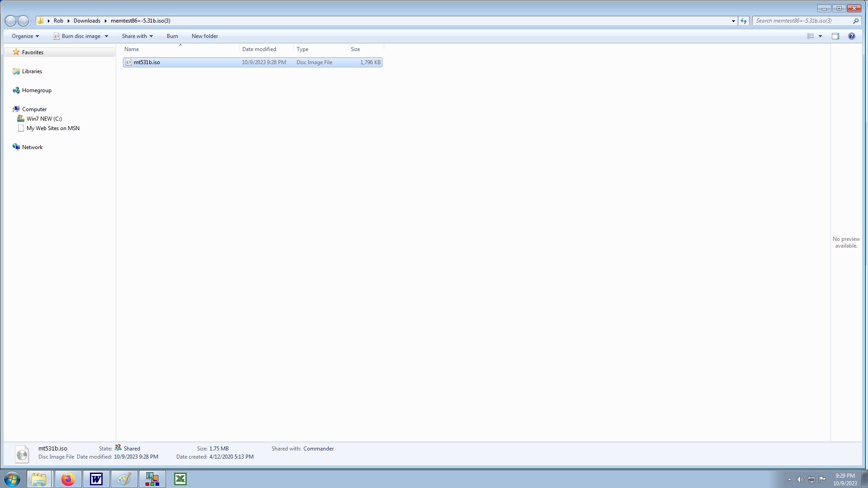This screenshot has height=488, width=868.
Task: Click the New folder button
Action: (204, 36)
